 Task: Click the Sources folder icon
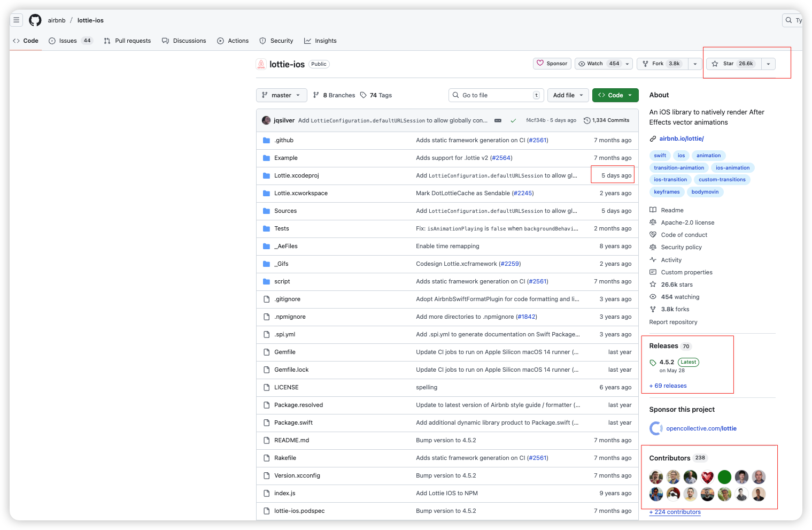[267, 211]
